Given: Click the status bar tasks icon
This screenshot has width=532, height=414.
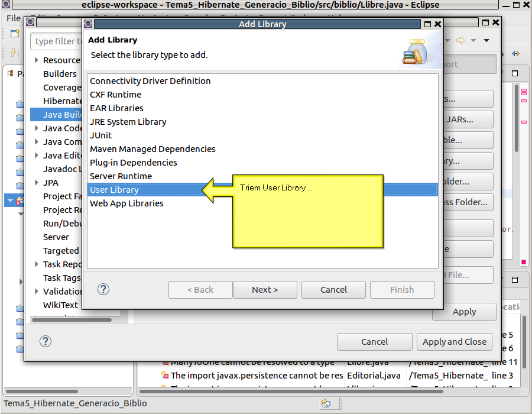Looking at the screenshot, I should (x=326, y=403).
